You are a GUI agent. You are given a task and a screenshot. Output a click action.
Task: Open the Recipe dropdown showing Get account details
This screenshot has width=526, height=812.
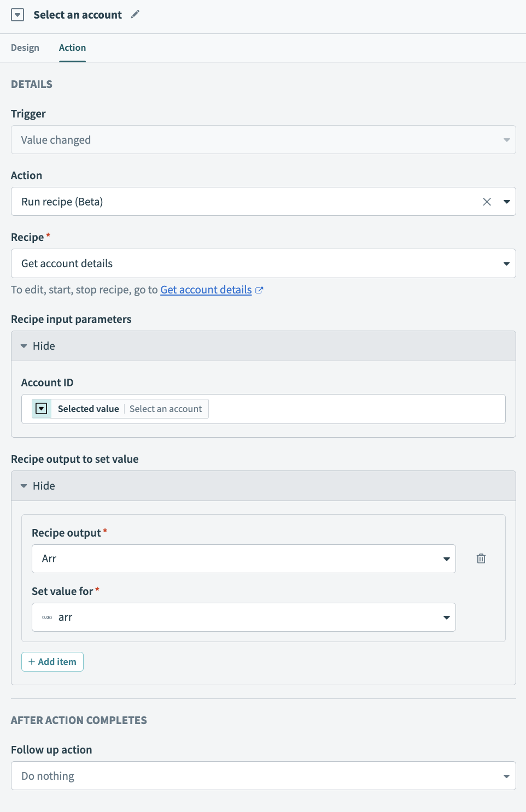(506, 263)
